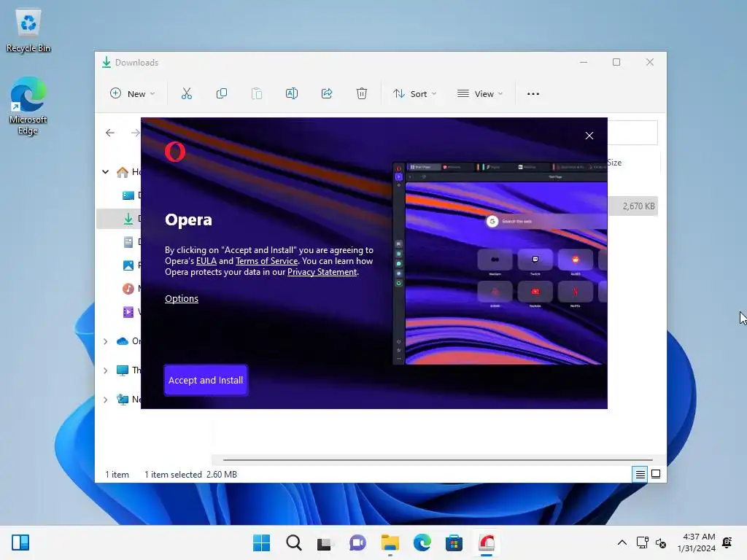747x560 pixels.
Task: Open Microsoft Edge on the taskbar
Action: (x=422, y=542)
